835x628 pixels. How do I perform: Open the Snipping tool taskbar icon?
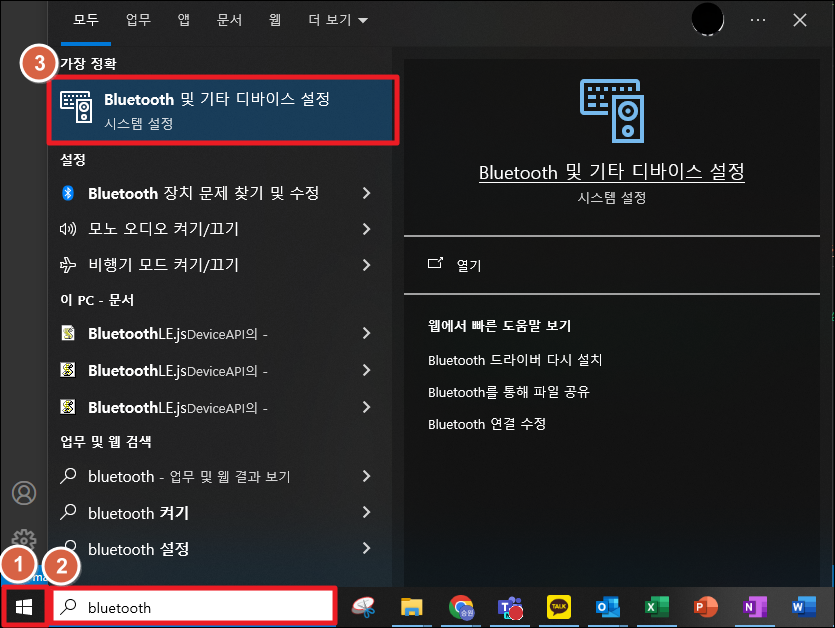364,607
